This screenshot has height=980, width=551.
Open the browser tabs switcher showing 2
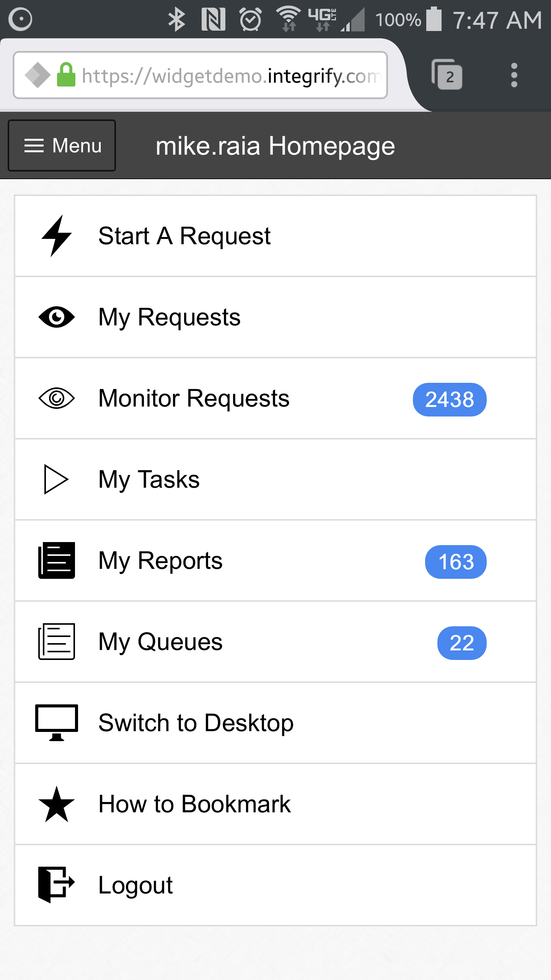tap(447, 75)
